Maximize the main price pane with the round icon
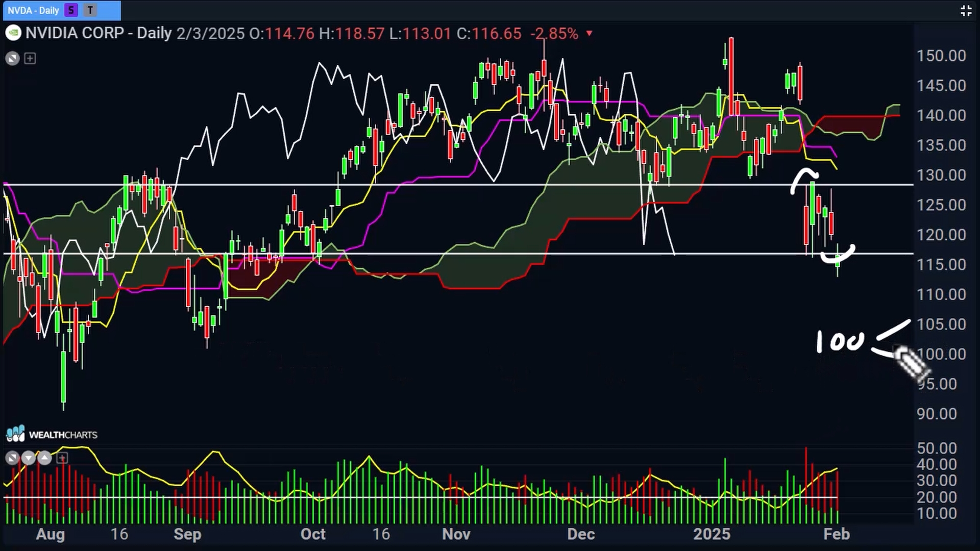 13,59
